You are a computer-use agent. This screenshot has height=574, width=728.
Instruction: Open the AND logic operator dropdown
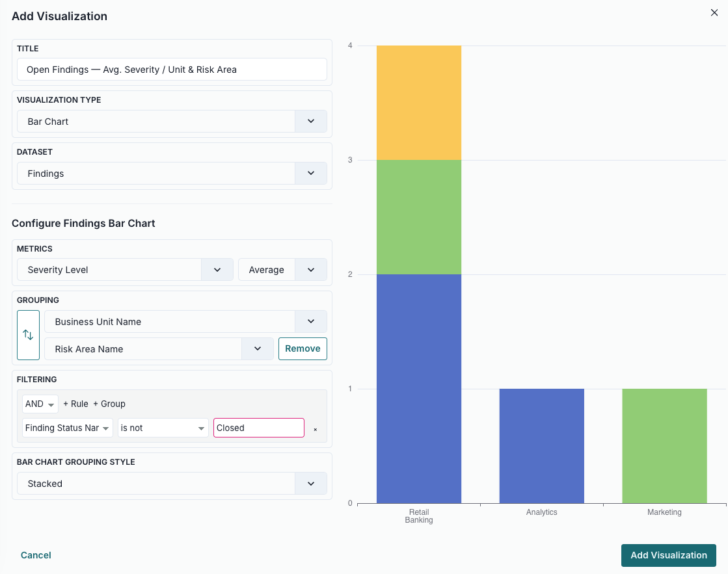[39, 404]
